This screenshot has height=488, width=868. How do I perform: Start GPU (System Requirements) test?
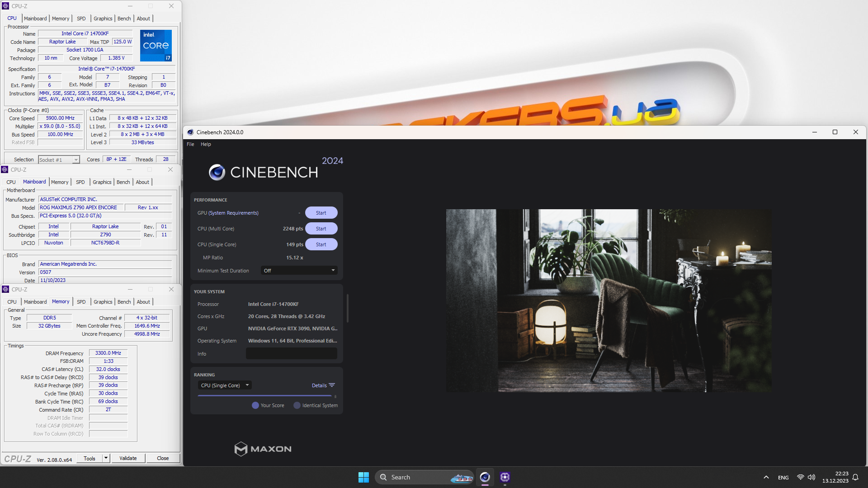point(321,213)
